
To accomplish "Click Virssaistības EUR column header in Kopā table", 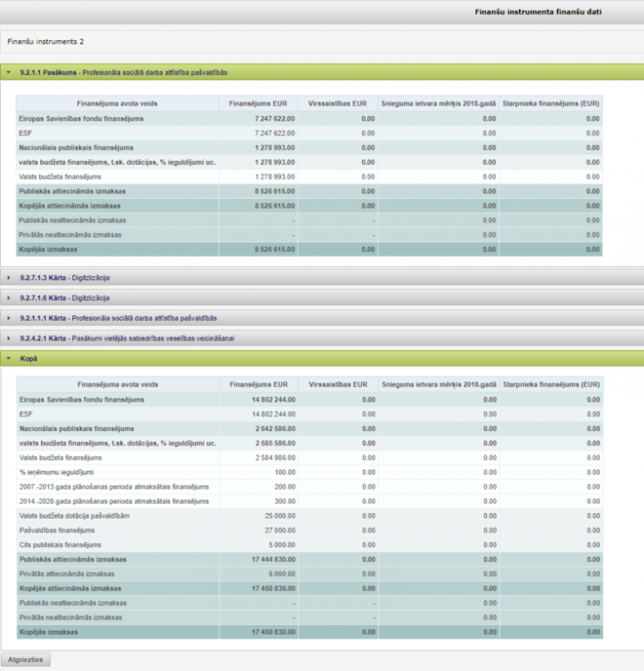I will (x=338, y=384).
